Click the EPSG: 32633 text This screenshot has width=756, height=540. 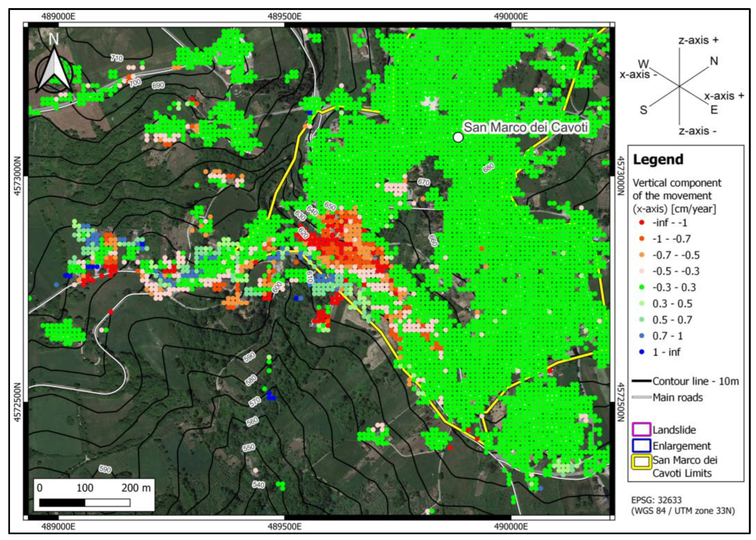656,500
